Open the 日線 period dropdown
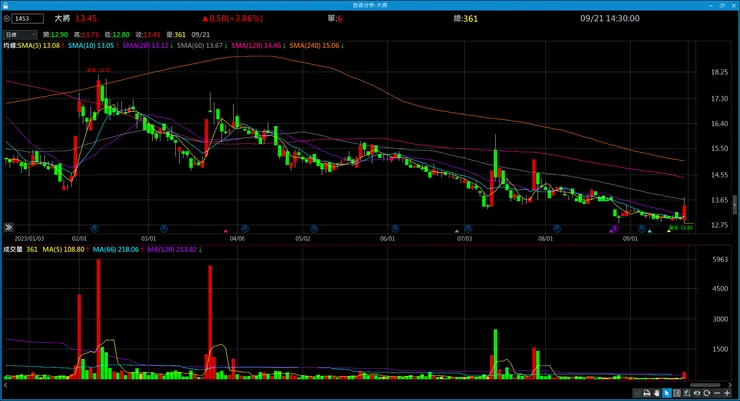740x401 pixels. [20, 34]
